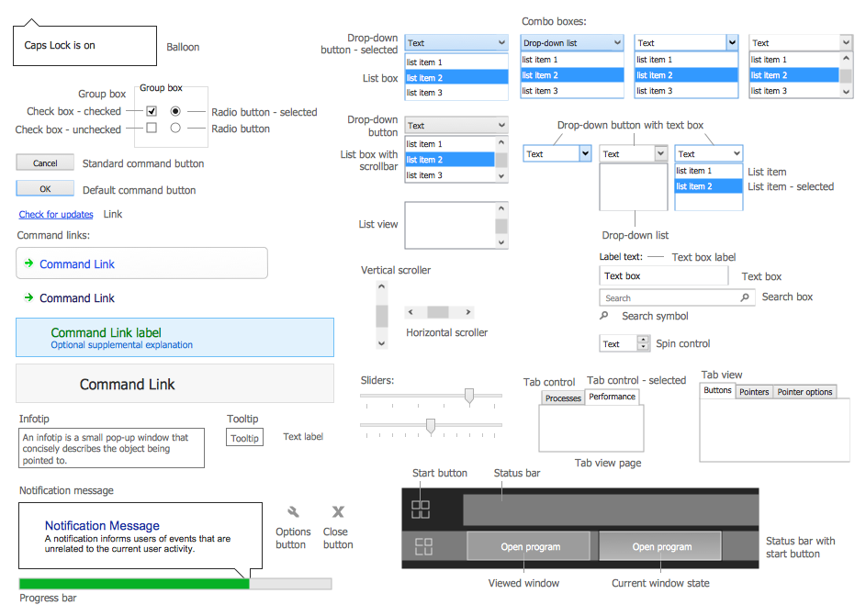Open the selected Drop-down button labeled Text

point(456,42)
